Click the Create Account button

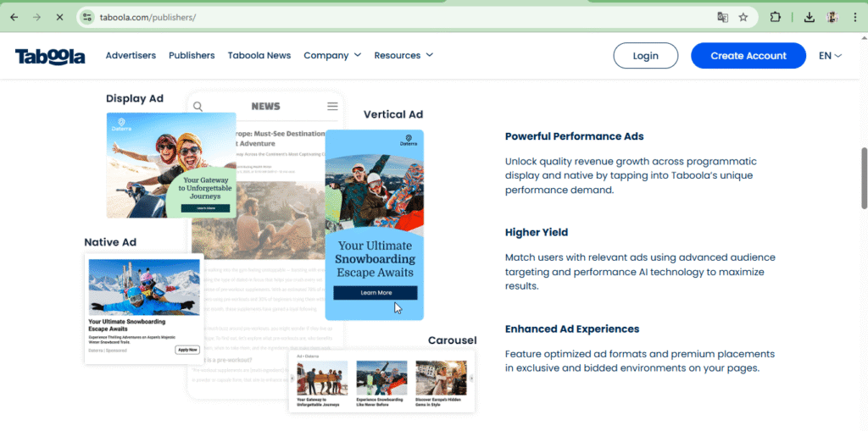tap(748, 55)
